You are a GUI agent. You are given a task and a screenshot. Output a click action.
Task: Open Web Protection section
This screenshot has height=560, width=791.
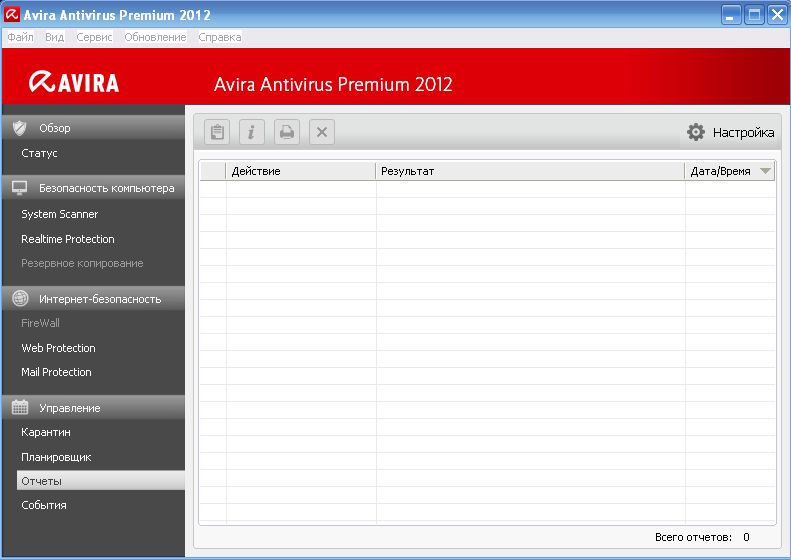click(x=58, y=348)
